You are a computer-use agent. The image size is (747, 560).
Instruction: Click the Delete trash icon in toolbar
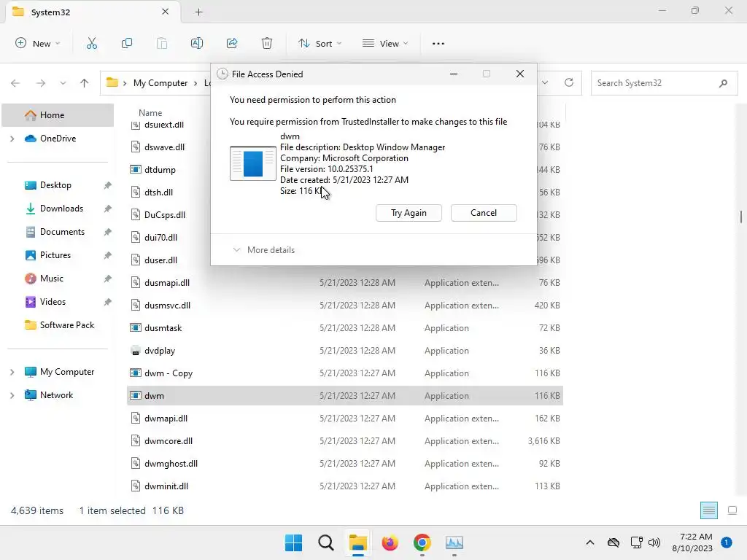(267, 43)
